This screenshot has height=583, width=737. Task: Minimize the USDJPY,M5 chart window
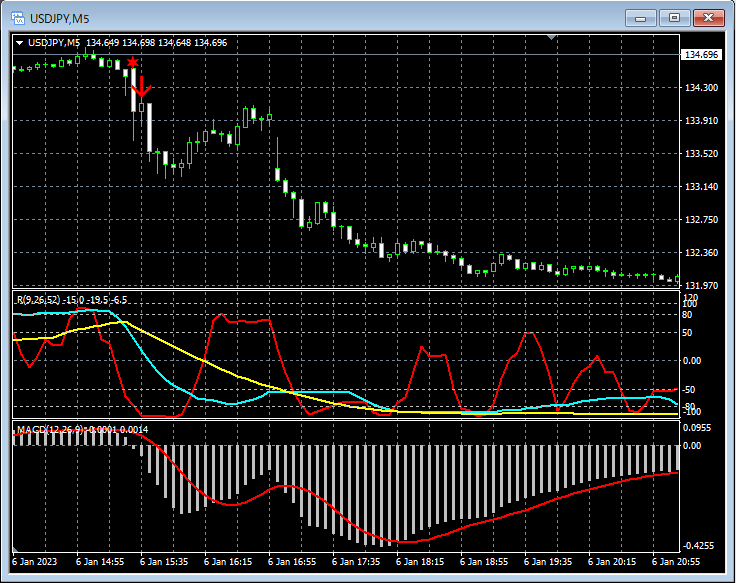click(640, 17)
